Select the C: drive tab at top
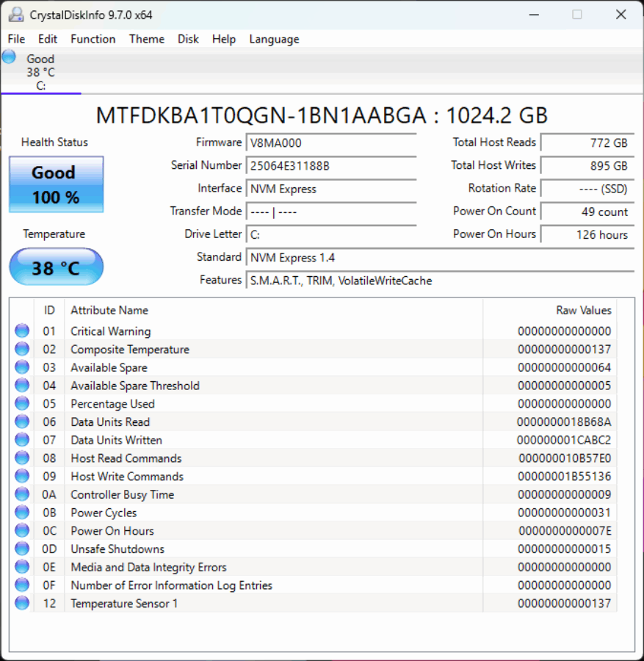This screenshot has height=661, width=644. [x=40, y=72]
